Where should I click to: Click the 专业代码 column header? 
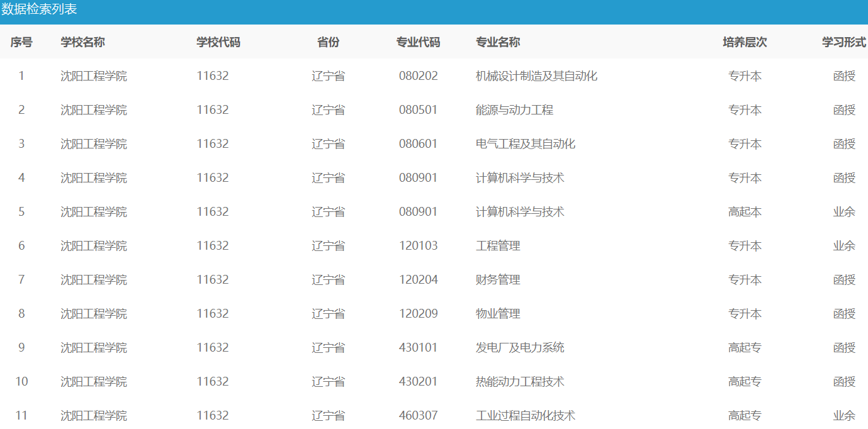pos(418,42)
